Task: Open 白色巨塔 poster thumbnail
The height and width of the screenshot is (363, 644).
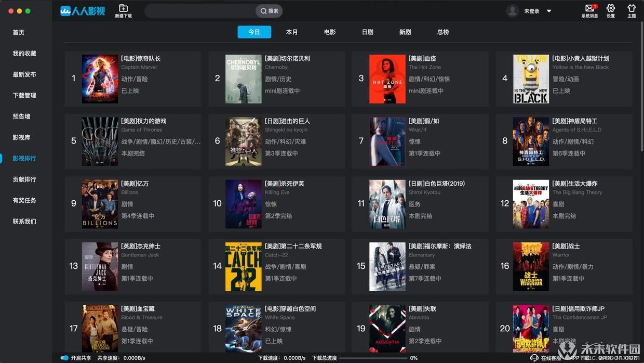Action: point(387,204)
